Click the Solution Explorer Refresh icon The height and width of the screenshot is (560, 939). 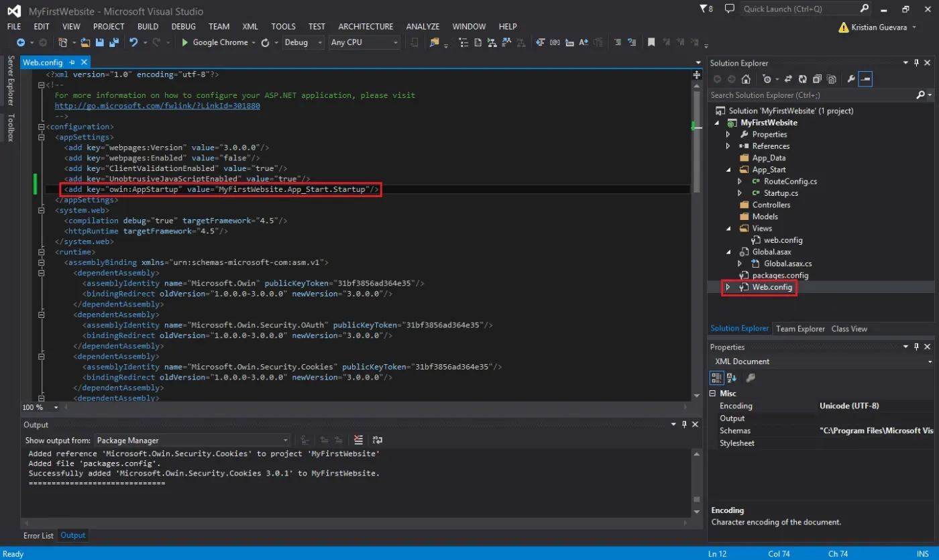[x=804, y=79]
